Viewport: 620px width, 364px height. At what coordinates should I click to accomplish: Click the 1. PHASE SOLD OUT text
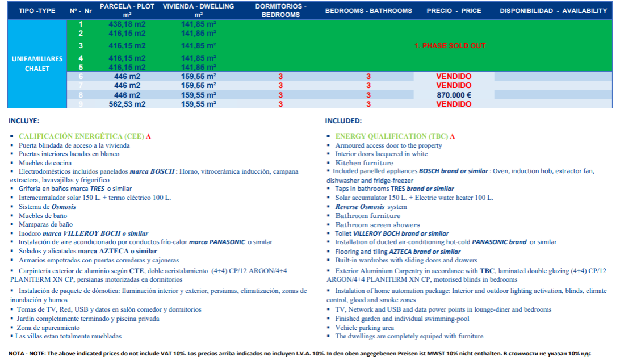(x=450, y=46)
